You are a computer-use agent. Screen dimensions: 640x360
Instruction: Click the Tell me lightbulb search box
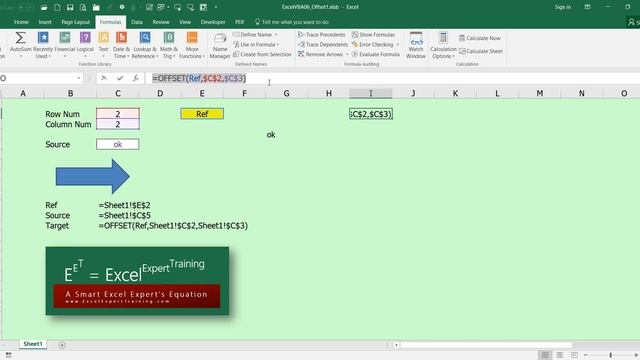(x=291, y=22)
